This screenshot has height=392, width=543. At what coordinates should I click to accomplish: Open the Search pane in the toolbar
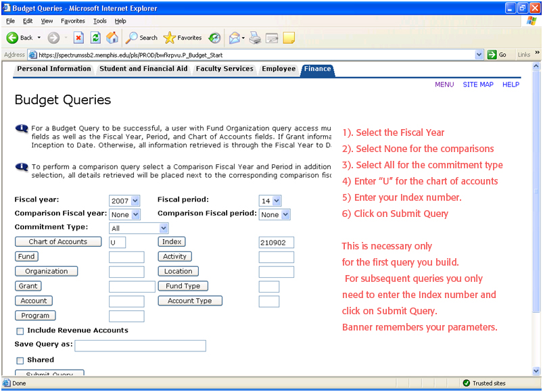coord(141,38)
